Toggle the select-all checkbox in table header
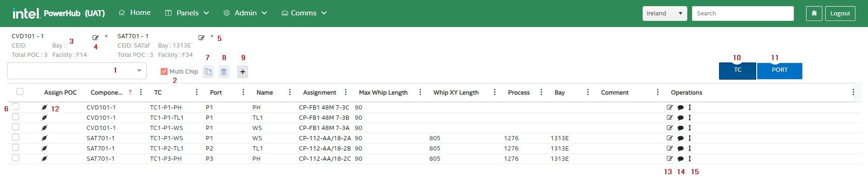The width and height of the screenshot is (868, 191). pos(20,92)
